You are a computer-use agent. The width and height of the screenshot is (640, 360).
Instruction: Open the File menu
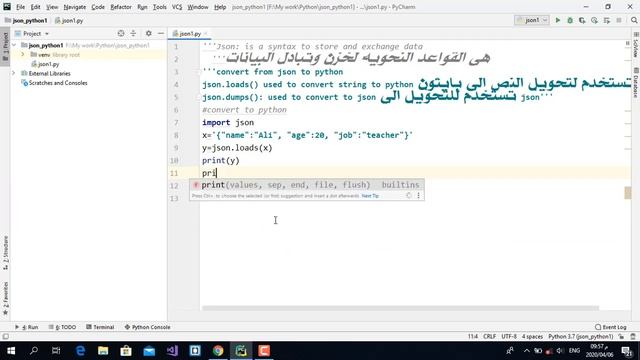click(x=20, y=7)
